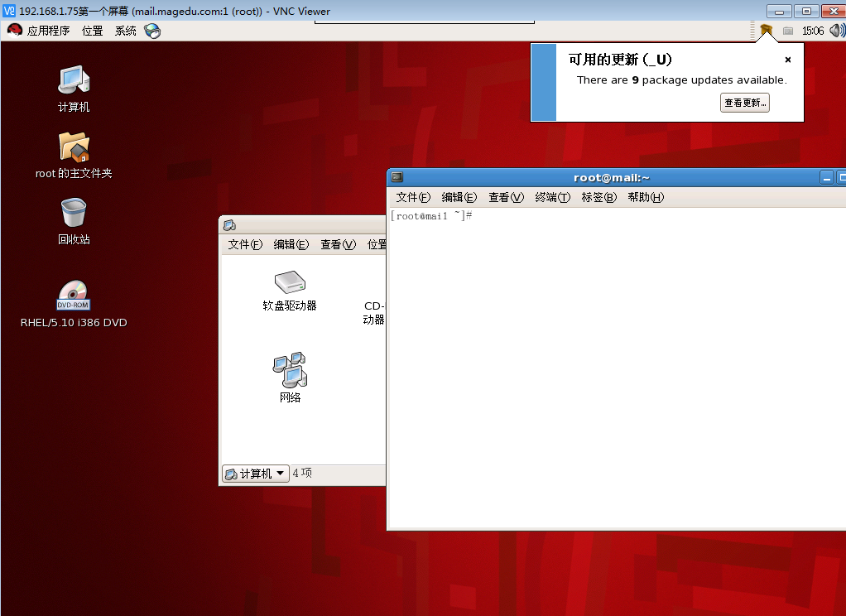Click the 15:06 clock
This screenshot has width=846, height=616.
click(813, 31)
